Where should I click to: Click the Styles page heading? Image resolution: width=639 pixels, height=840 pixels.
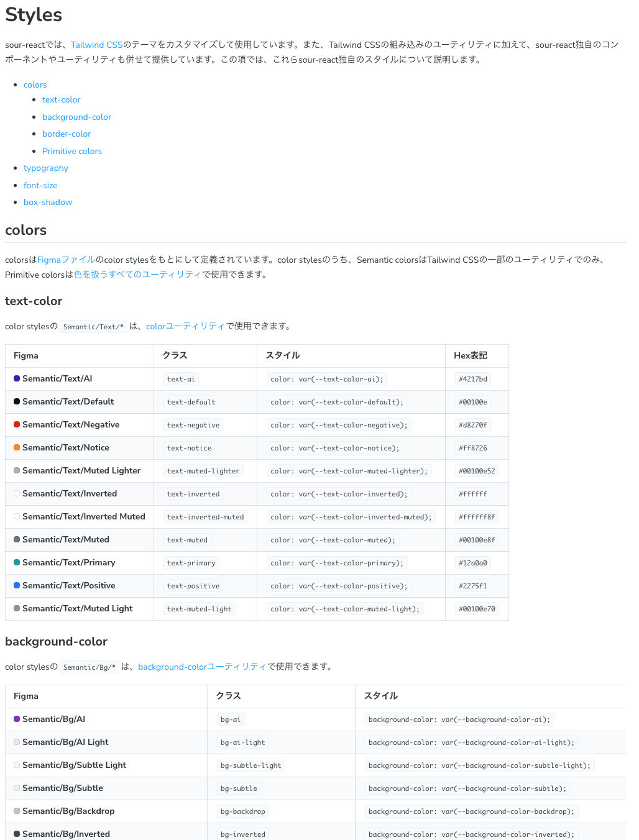(34, 15)
